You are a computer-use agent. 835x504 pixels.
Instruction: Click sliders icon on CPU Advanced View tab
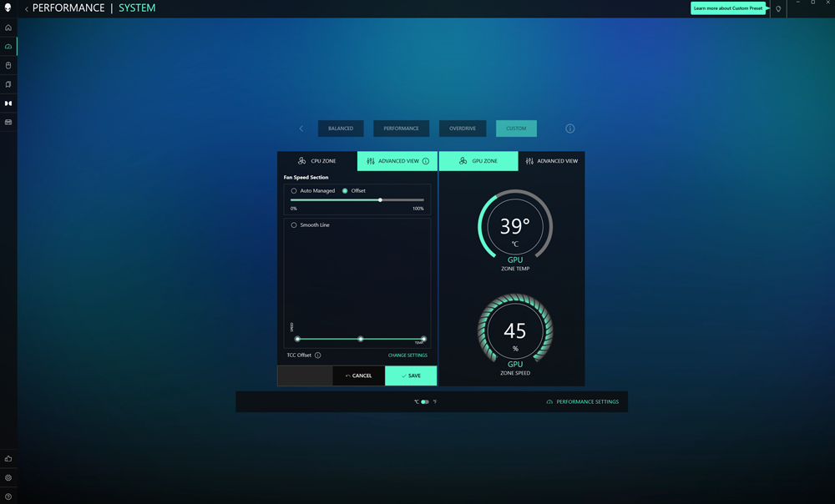click(371, 161)
